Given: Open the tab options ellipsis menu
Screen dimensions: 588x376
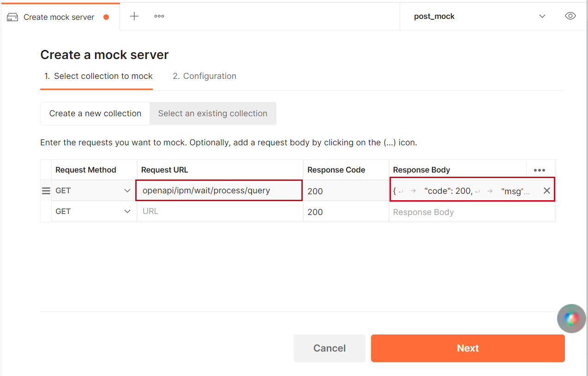Looking at the screenshot, I should (159, 16).
